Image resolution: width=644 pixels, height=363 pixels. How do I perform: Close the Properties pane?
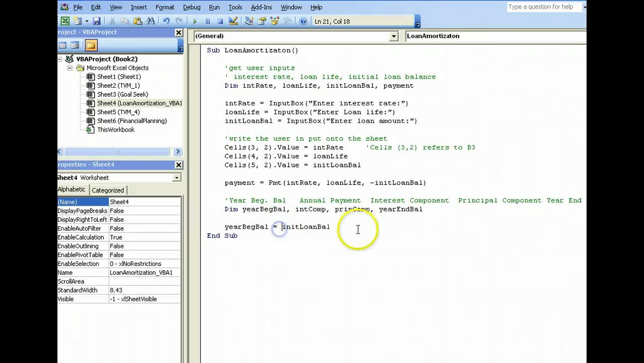point(178,165)
